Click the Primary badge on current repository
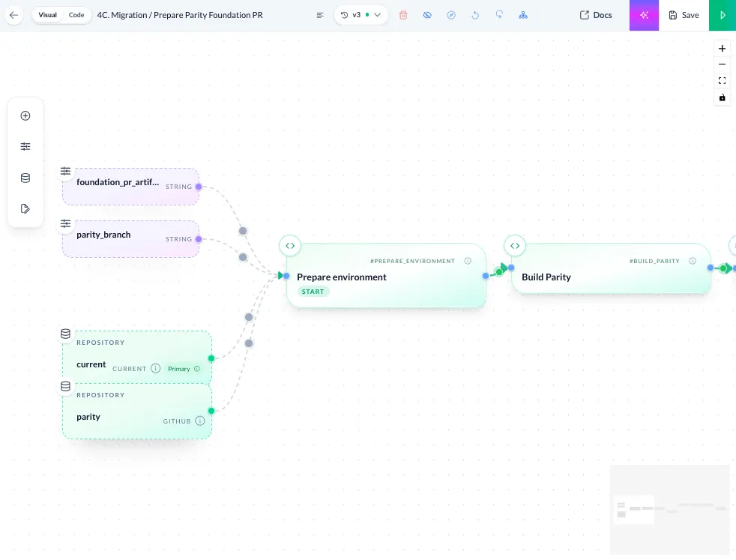The height and width of the screenshot is (560, 736). pos(184,369)
